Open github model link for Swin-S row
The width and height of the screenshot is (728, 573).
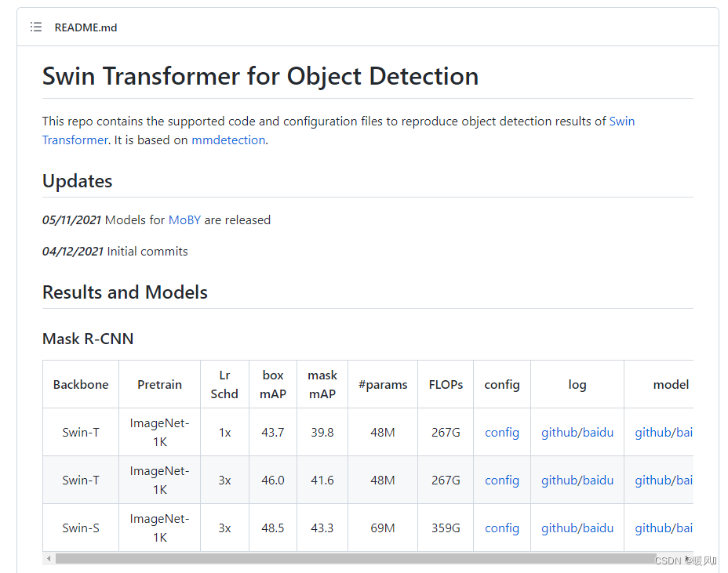coord(653,528)
